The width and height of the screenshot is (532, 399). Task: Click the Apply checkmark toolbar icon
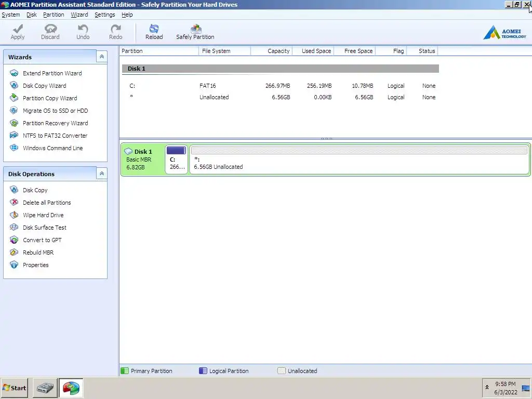coord(18,29)
